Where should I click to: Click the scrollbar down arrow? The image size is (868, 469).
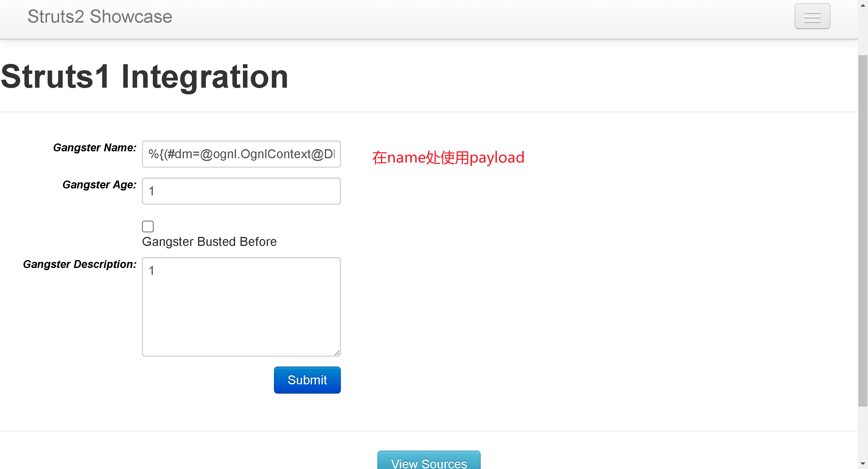click(x=863, y=464)
